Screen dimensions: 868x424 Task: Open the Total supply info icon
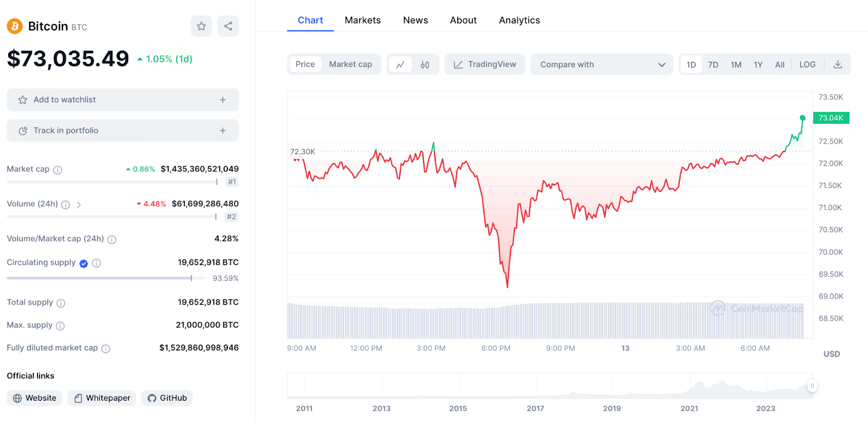point(61,303)
